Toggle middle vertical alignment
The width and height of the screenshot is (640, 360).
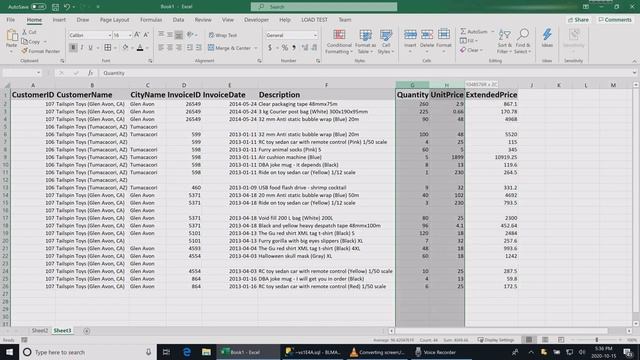coord(170,35)
